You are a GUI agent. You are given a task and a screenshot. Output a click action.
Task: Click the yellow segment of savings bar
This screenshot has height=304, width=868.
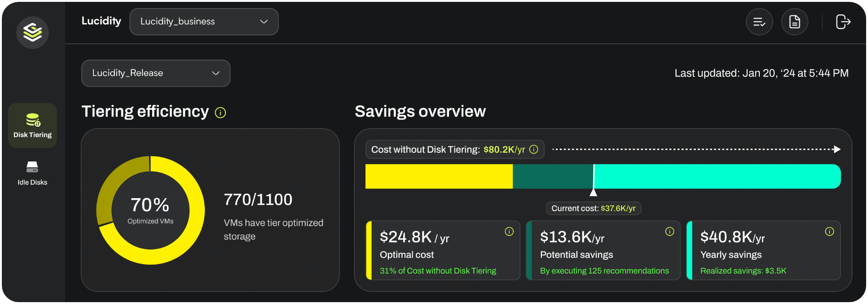pyautogui.click(x=439, y=177)
